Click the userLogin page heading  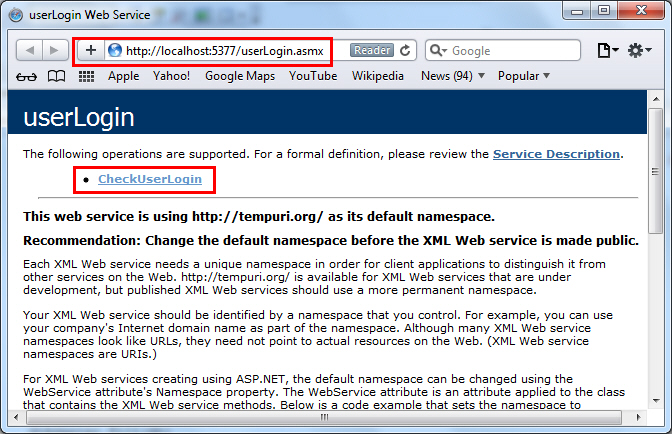pyautogui.click(x=79, y=117)
